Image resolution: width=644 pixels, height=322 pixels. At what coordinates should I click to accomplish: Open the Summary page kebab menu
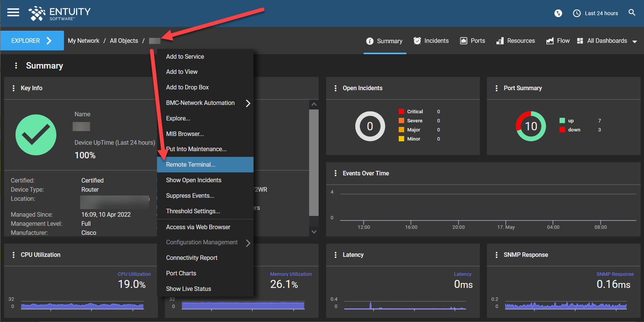point(16,66)
